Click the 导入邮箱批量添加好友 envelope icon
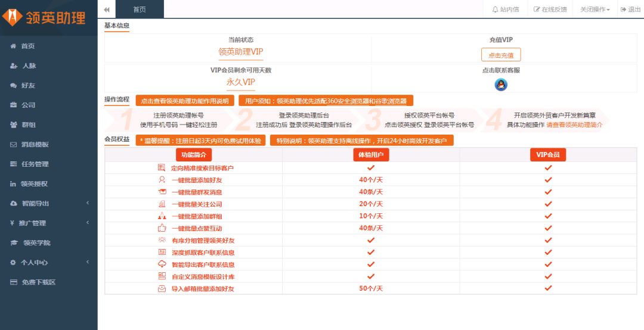This screenshot has width=644, height=330. tap(162, 289)
